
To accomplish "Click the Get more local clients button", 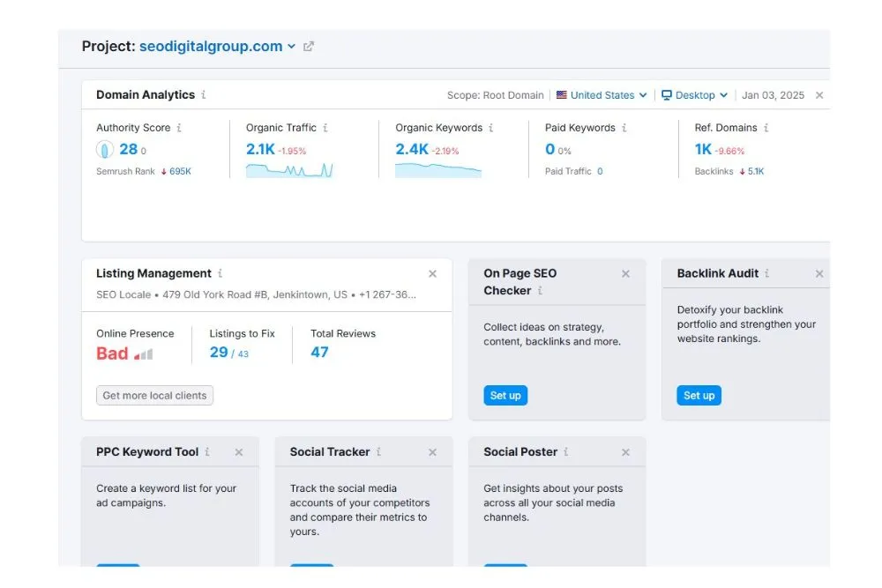I will point(154,396).
